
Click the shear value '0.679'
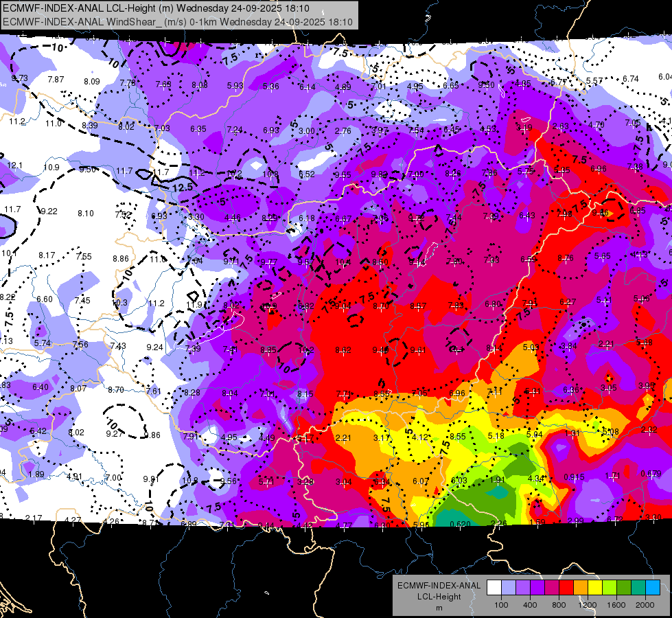point(651,474)
